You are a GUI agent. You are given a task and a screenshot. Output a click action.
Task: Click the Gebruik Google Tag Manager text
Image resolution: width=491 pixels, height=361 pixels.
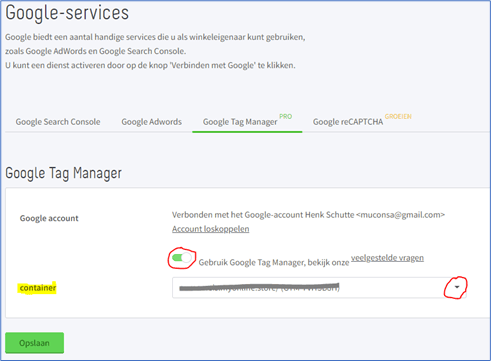click(274, 263)
